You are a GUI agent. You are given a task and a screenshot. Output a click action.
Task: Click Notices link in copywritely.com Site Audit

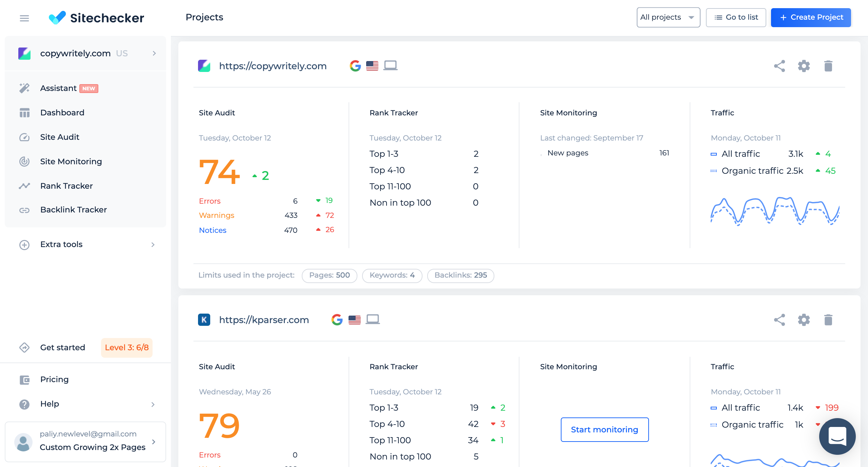click(213, 230)
